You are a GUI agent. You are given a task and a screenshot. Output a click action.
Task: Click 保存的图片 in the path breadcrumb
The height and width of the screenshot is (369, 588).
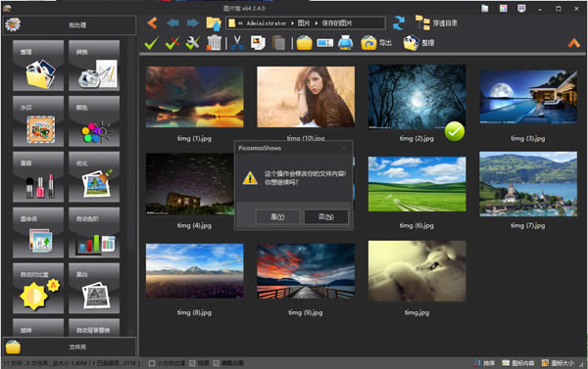click(337, 23)
